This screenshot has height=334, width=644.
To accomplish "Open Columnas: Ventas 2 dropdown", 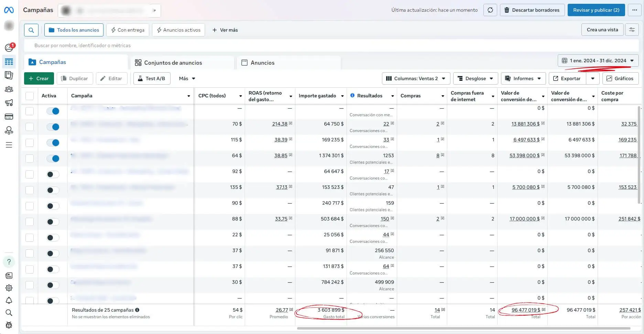I will pyautogui.click(x=416, y=78).
